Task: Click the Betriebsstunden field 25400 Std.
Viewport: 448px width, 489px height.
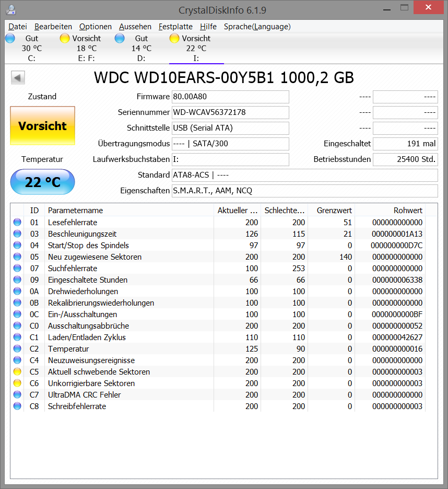Action: (405, 159)
